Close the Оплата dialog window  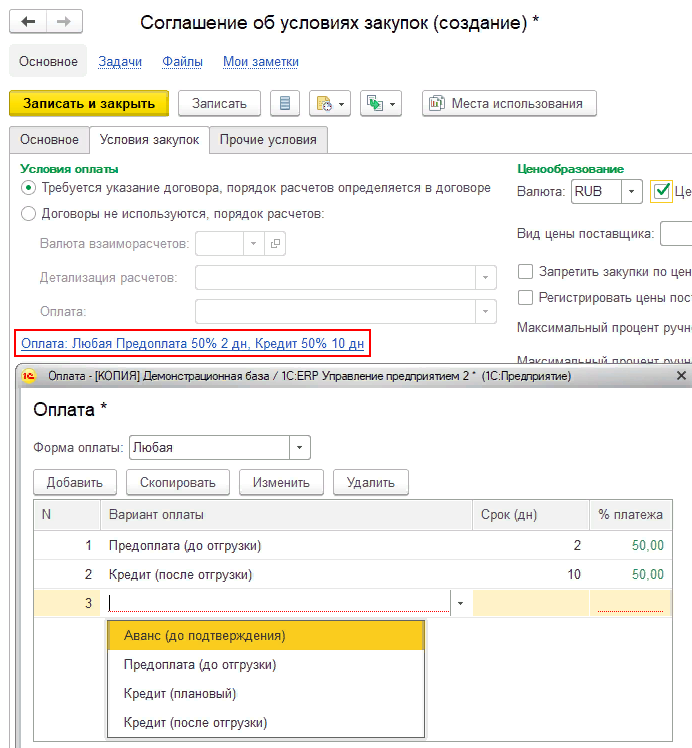click(x=681, y=376)
